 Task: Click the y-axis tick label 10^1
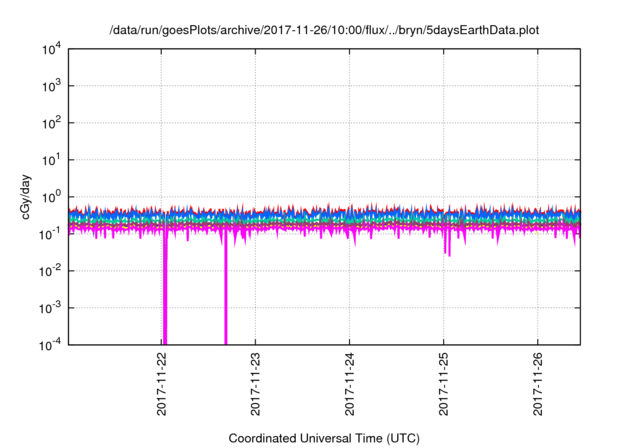point(51,160)
